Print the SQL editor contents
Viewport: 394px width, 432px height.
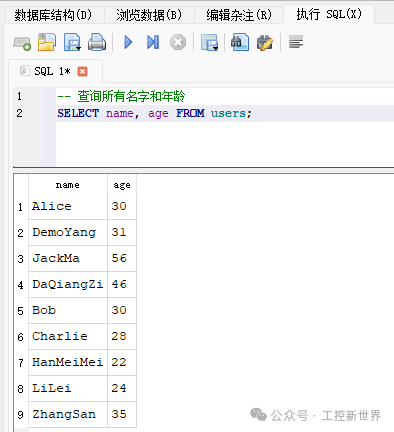97,42
